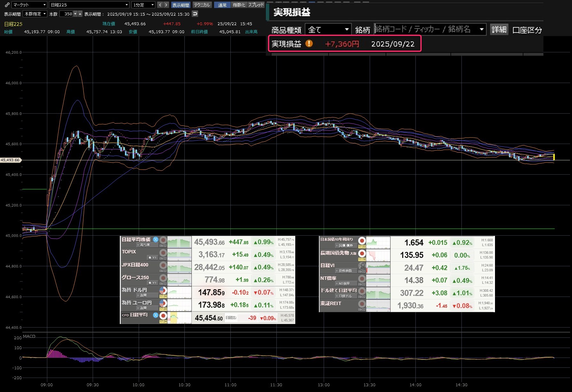
Task: Click the 銘柄 code search input field
Action: [427, 30]
